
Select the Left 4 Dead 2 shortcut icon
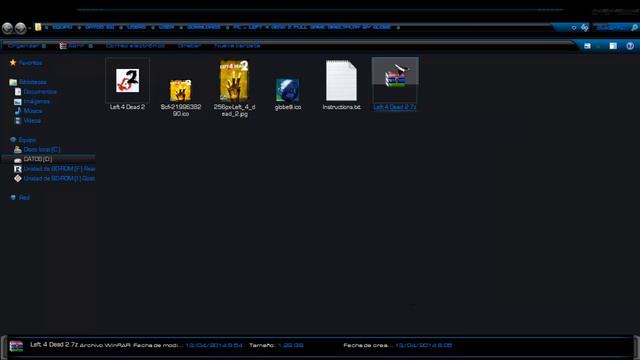(127, 80)
